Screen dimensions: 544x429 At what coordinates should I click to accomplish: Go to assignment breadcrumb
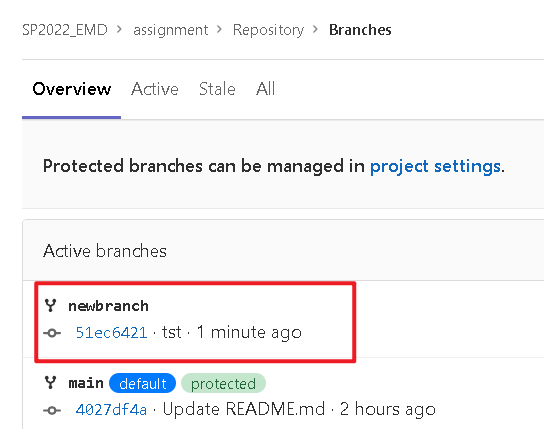coord(171,31)
